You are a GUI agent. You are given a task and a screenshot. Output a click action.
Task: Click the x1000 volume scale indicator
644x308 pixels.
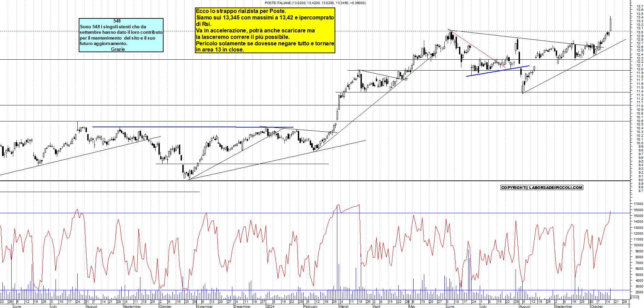635,297
